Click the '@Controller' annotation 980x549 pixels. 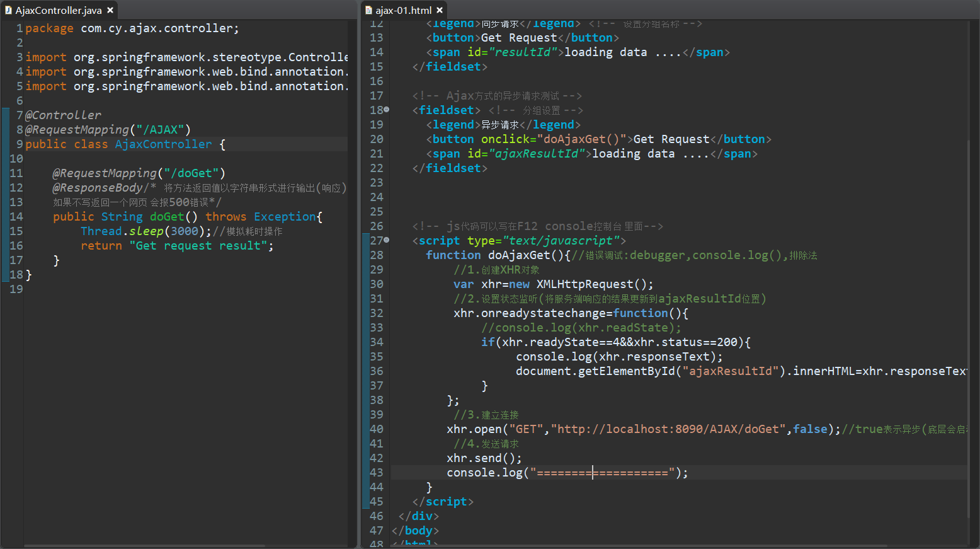click(x=63, y=115)
